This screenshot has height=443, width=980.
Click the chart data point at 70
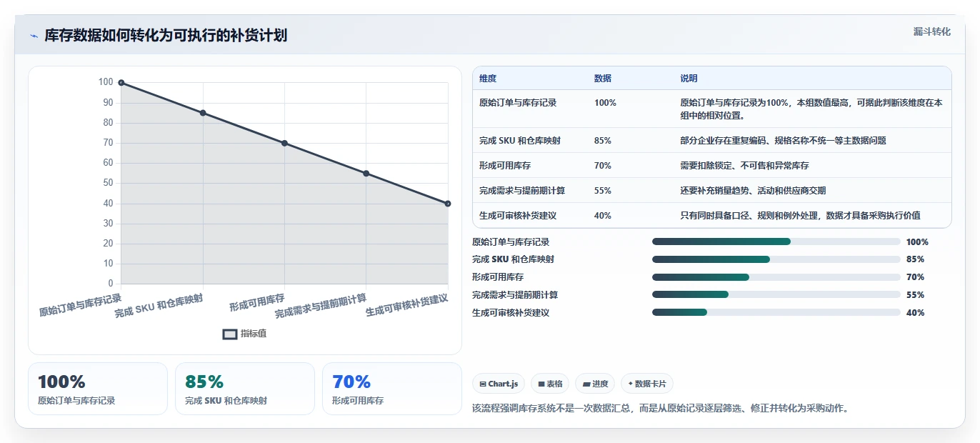(x=284, y=143)
